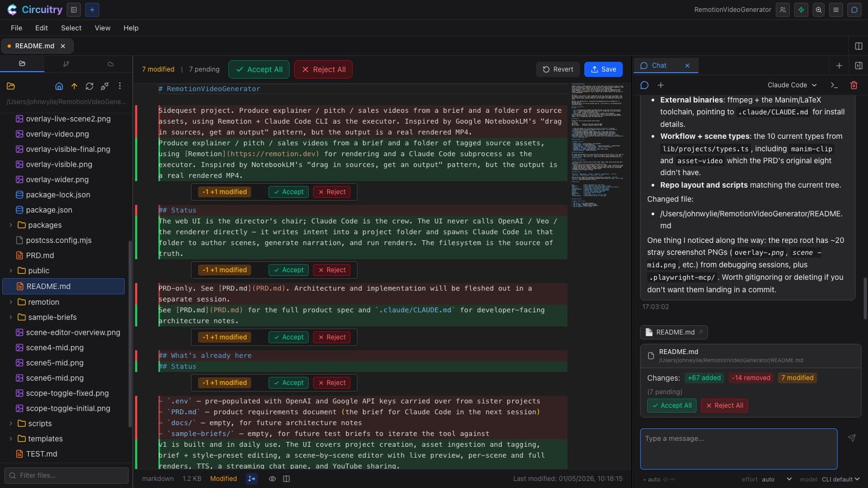Switch to the source control branch tab

coord(66,63)
